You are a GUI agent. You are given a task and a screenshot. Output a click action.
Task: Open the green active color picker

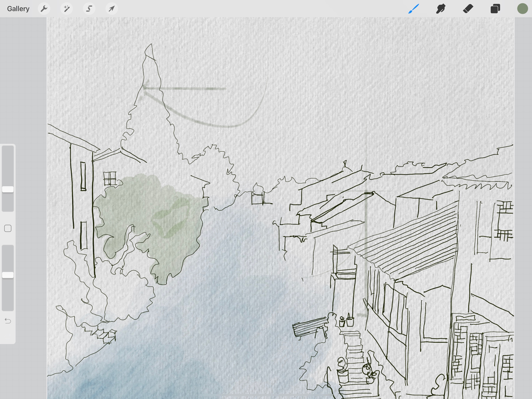(522, 9)
